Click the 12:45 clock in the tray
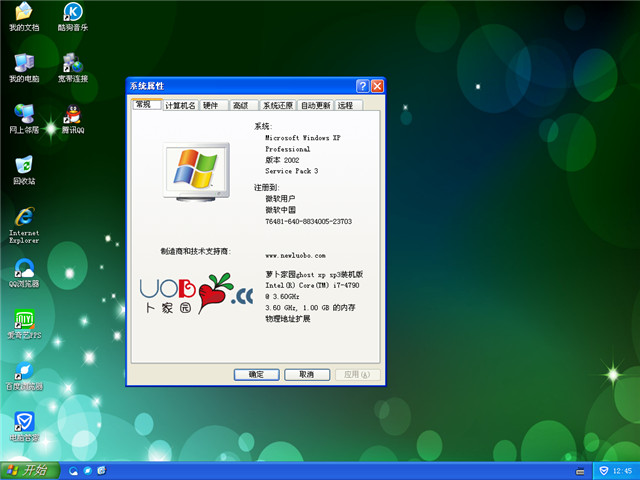 622,471
